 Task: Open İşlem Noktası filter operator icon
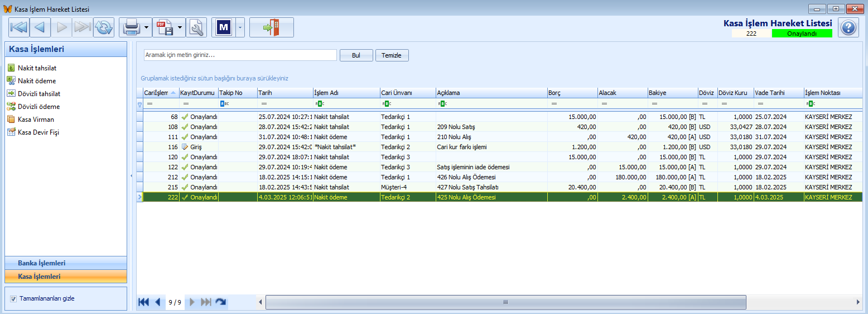click(x=810, y=104)
